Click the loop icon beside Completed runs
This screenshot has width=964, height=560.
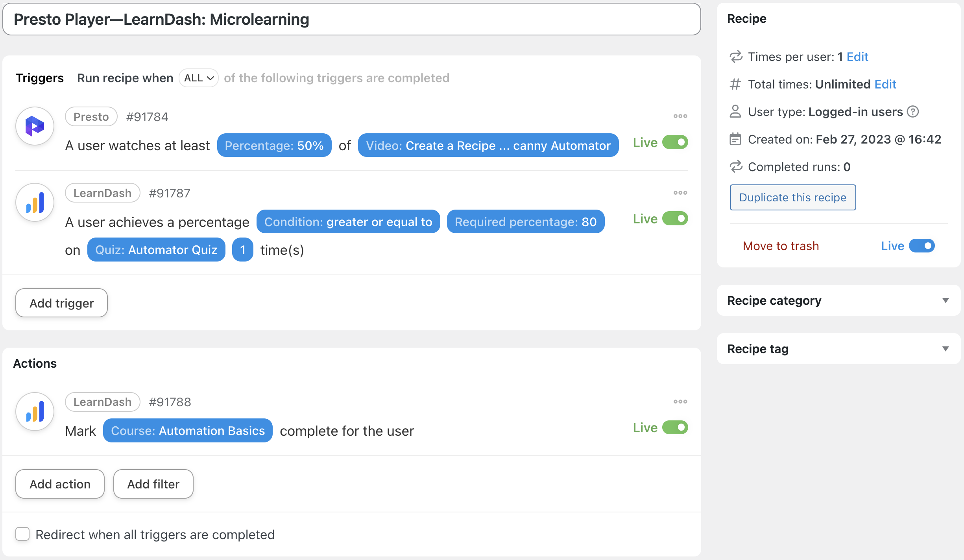[x=736, y=166]
